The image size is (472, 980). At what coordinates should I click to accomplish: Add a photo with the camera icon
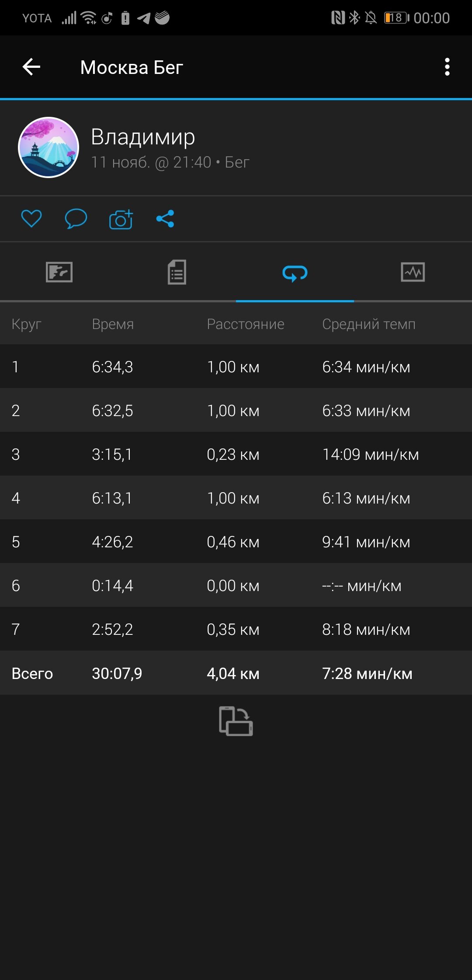coord(121,219)
